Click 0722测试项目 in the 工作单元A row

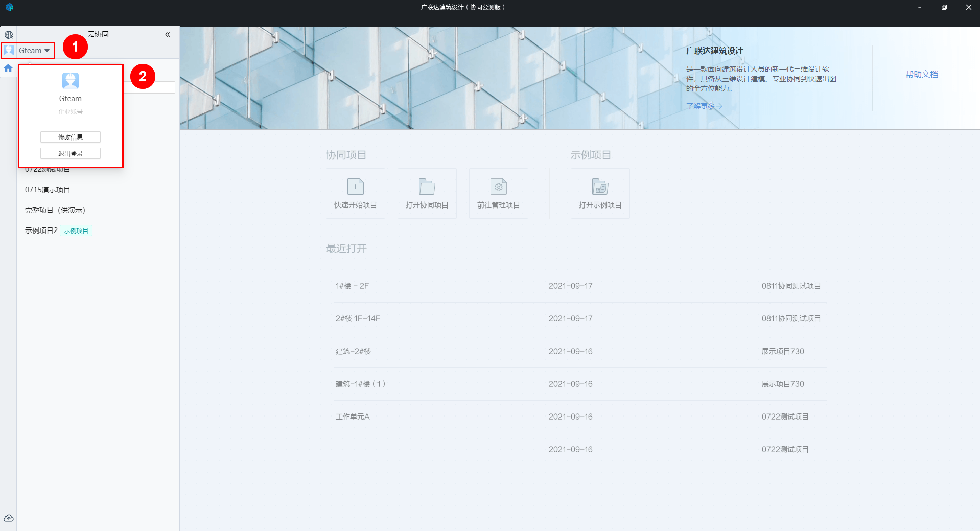pos(785,417)
